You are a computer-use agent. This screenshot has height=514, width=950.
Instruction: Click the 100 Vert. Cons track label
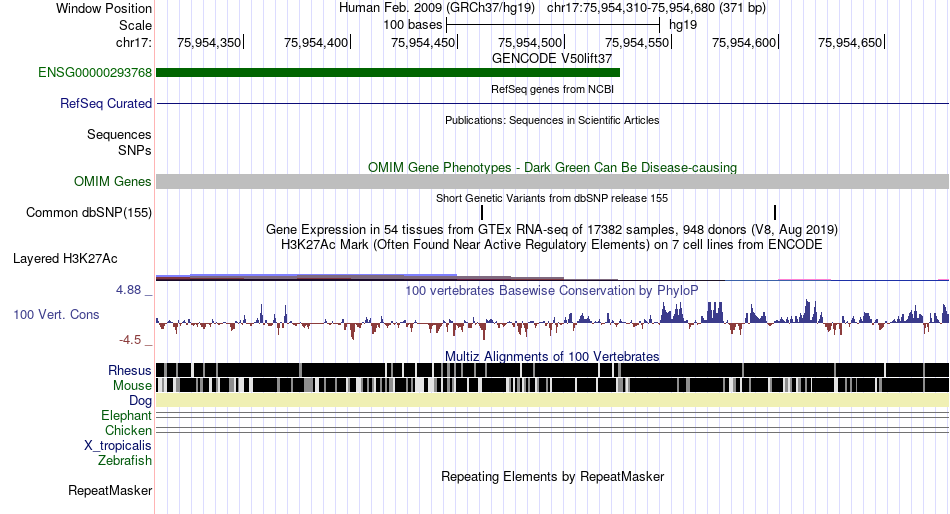pos(56,315)
